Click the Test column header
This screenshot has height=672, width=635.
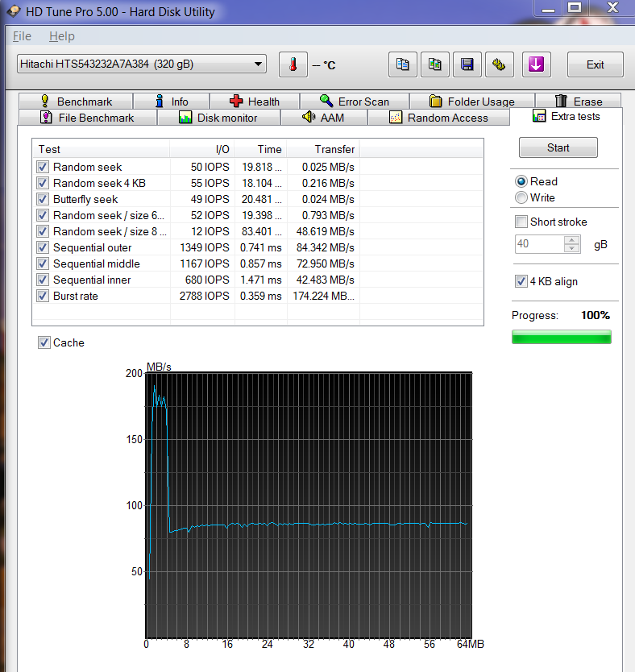101,149
